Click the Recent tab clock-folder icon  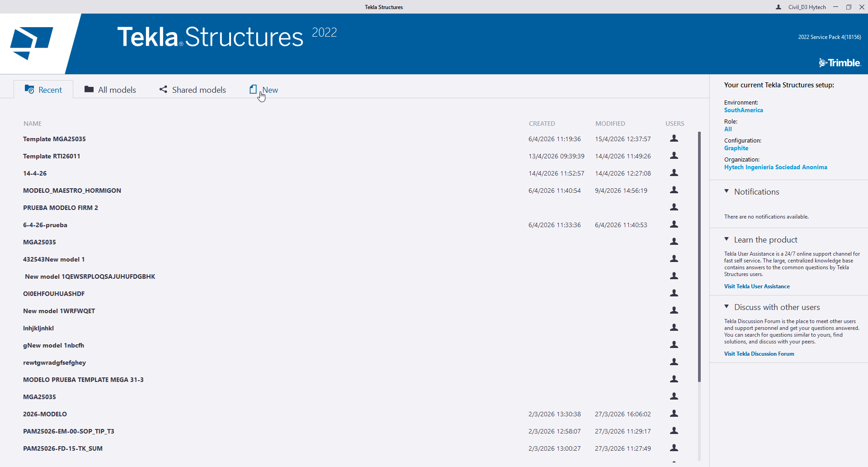tap(29, 89)
